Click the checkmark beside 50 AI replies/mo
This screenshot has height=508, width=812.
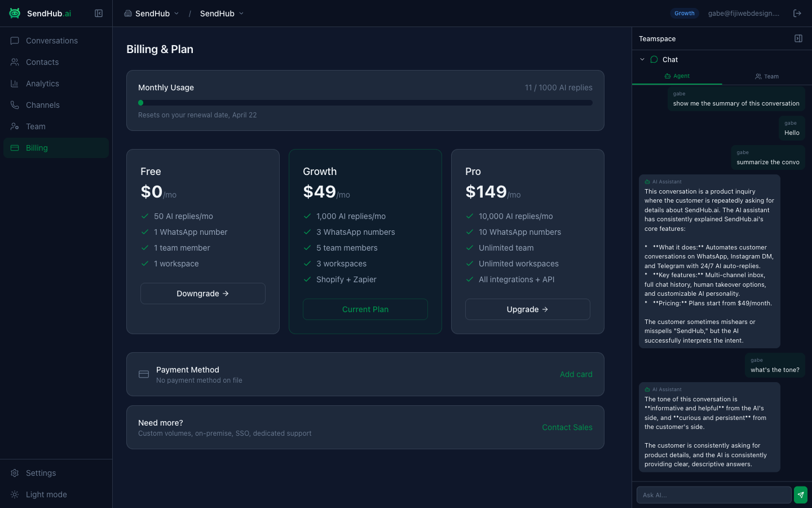(145, 216)
